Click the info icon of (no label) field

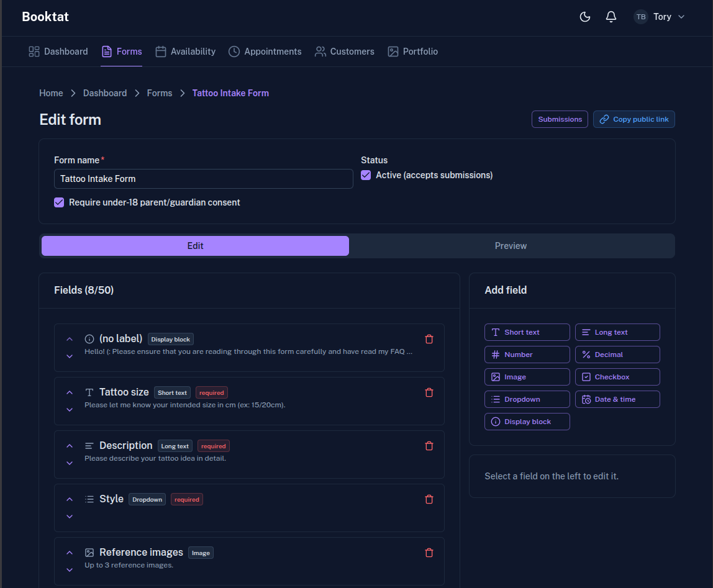(x=89, y=339)
